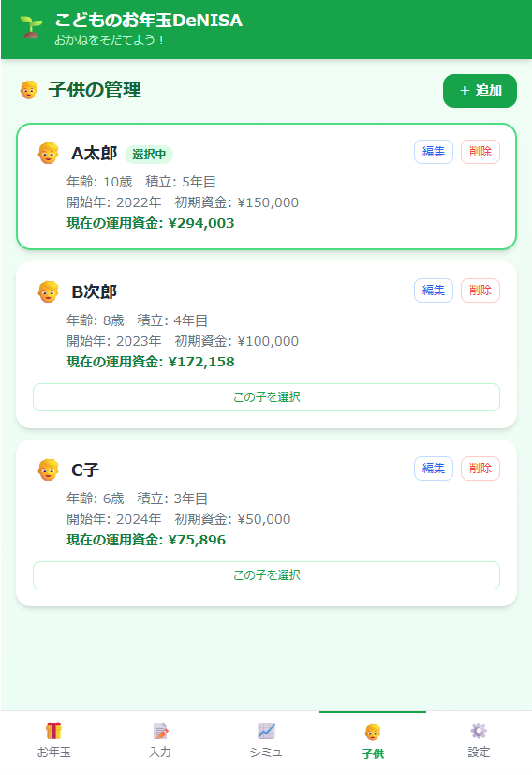The height and width of the screenshot is (775, 532).
Task: Choose B次郎 via この子を選択 button
Action: (x=266, y=397)
